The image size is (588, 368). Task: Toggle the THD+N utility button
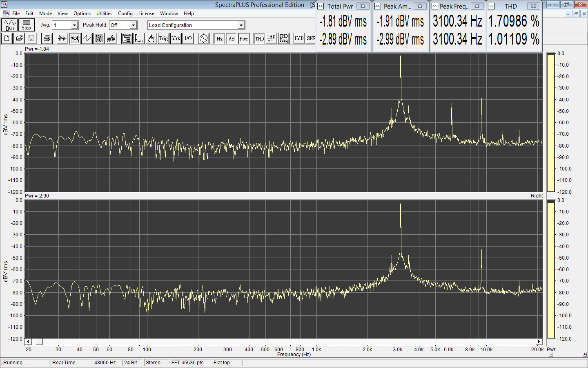[x=271, y=38]
